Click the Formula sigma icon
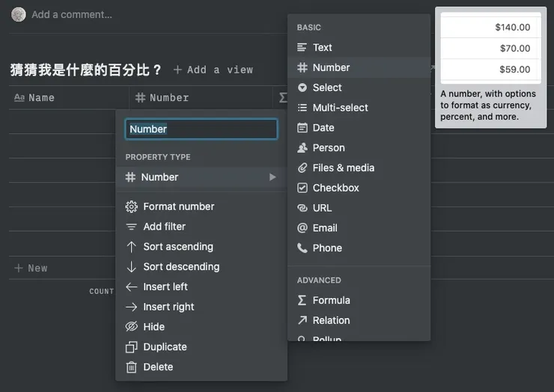This screenshot has height=392, width=554. click(302, 300)
